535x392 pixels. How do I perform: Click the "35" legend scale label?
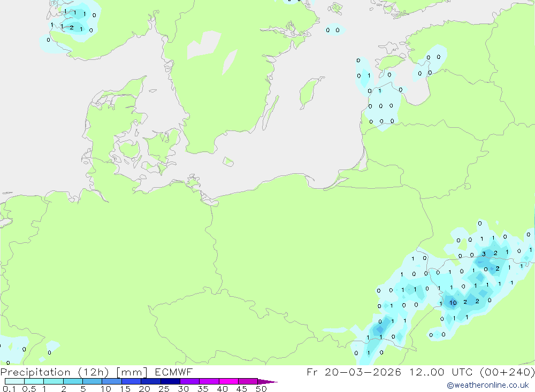click(x=203, y=389)
